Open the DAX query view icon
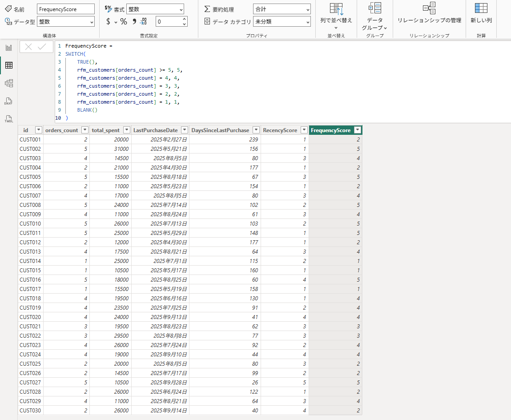This screenshot has height=420, width=511. click(8, 101)
